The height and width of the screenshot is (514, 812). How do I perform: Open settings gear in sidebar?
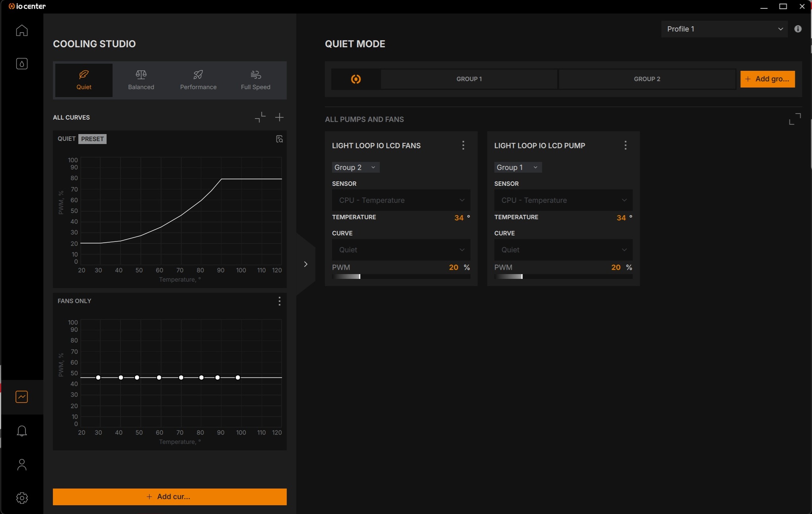click(22, 498)
